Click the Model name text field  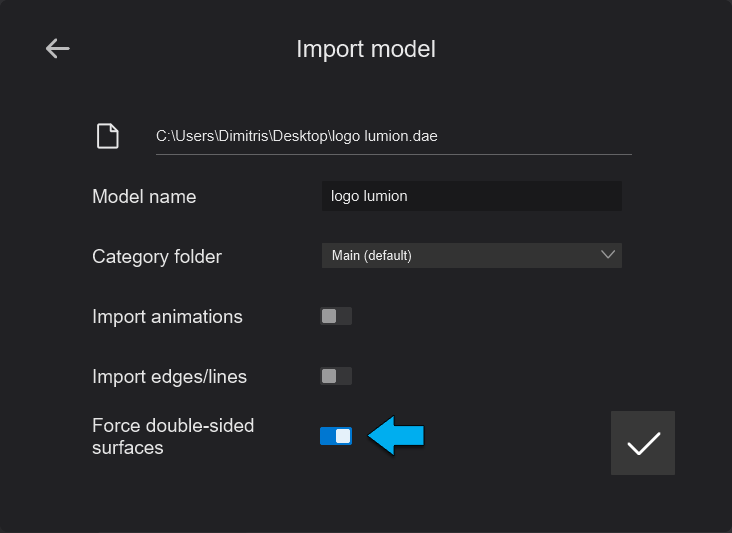(x=471, y=196)
